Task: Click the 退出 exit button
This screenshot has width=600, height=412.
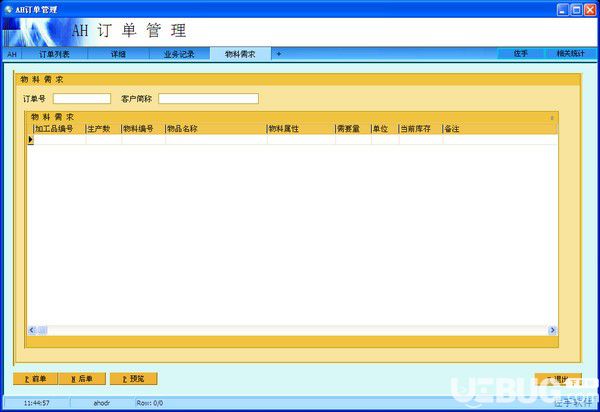Action: click(558, 379)
